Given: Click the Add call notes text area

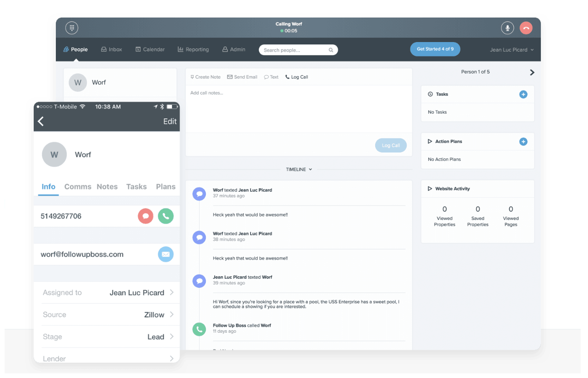Looking at the screenshot, I should click(299, 109).
